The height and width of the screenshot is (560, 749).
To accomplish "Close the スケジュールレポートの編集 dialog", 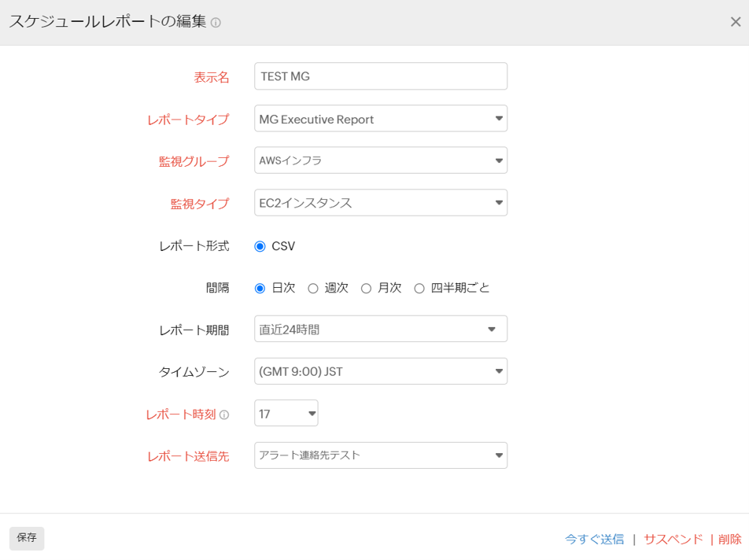I will click(x=735, y=22).
